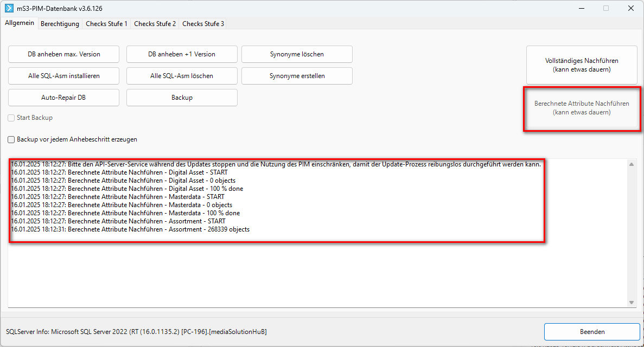The height and width of the screenshot is (347, 644).
Task: Click Alle SQL-Asm löschen button
Action: [182, 76]
